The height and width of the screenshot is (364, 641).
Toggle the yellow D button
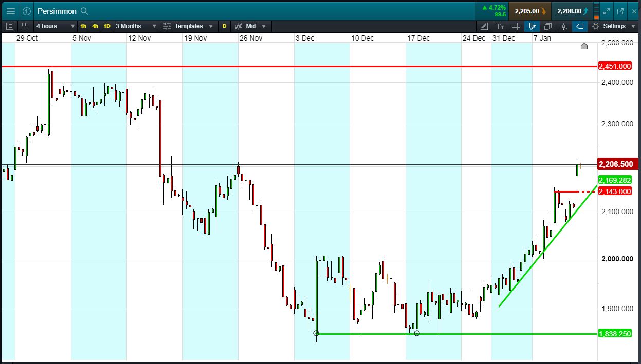(x=224, y=26)
